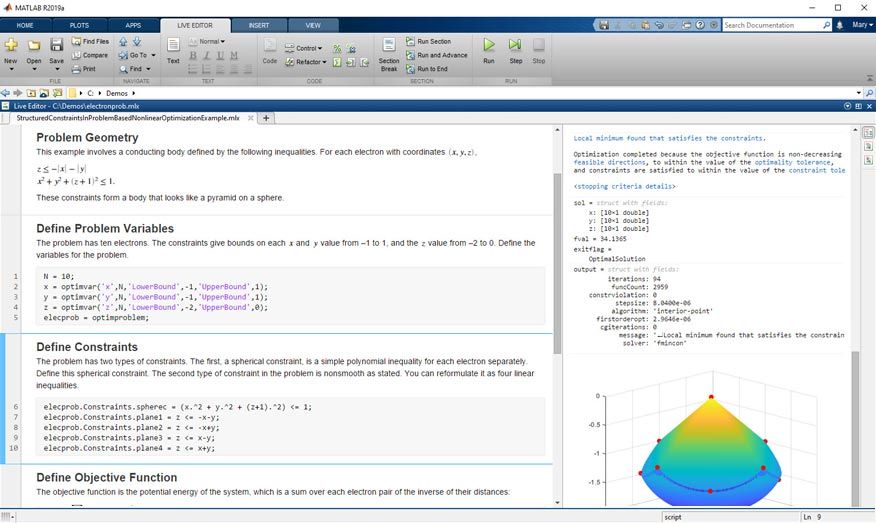Click Run Section
Viewport: 876px width, 523px height.
(x=429, y=41)
